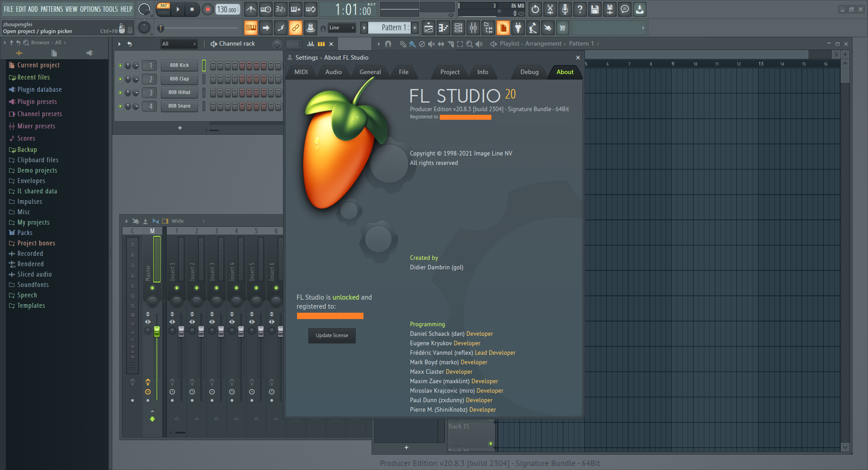This screenshot has width=868, height=470.
Task: Stop playback with the stop button
Action: coord(192,9)
